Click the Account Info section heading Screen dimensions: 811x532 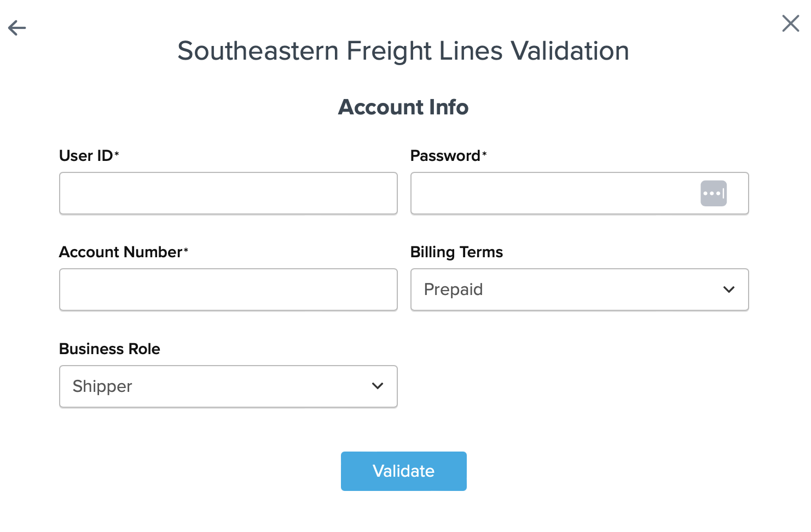click(403, 107)
